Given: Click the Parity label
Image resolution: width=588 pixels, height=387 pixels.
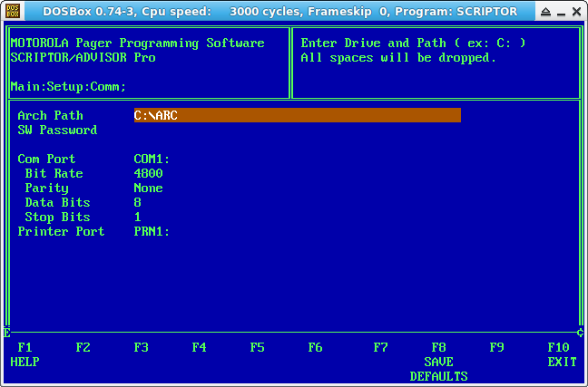Looking at the screenshot, I should click(46, 189).
